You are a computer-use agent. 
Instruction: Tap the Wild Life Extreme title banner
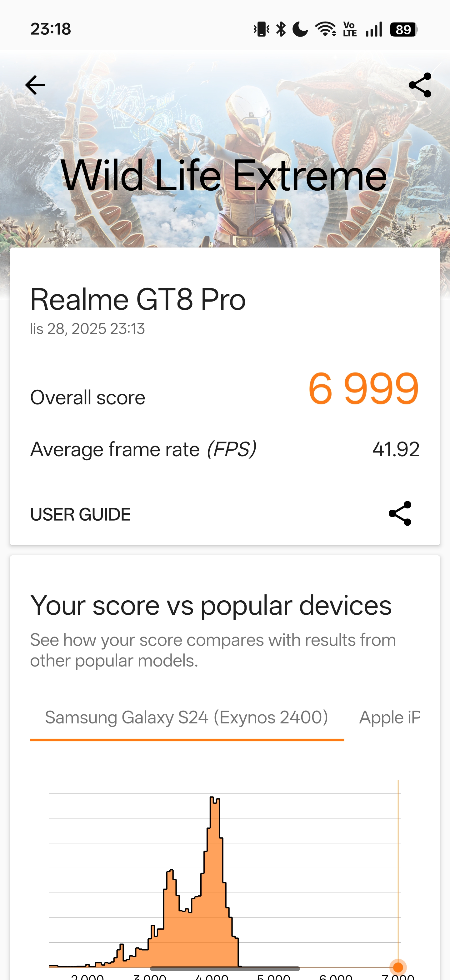click(224, 176)
